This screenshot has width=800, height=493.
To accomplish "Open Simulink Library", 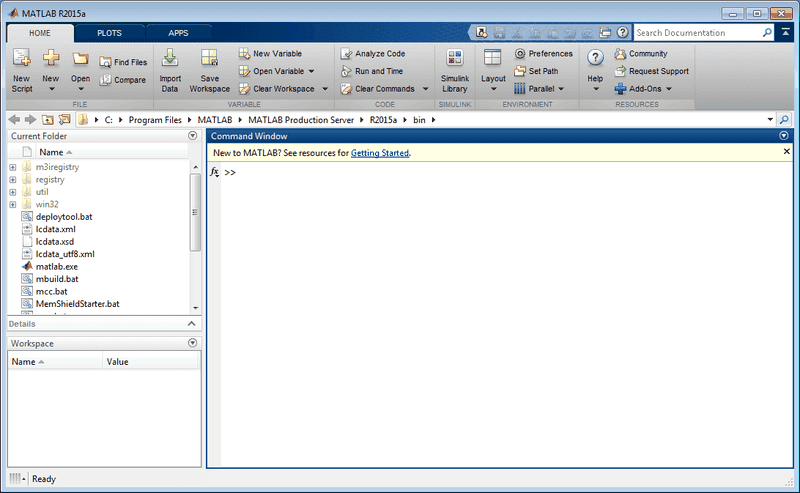I will click(x=455, y=70).
